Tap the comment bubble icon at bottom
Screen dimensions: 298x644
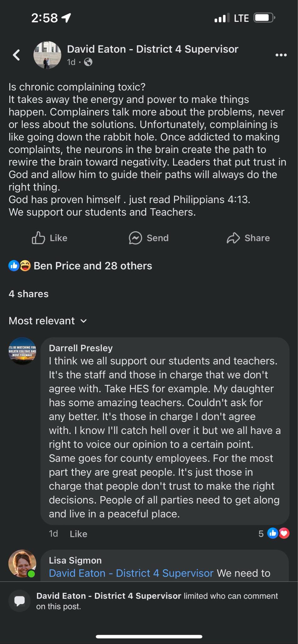20,601
